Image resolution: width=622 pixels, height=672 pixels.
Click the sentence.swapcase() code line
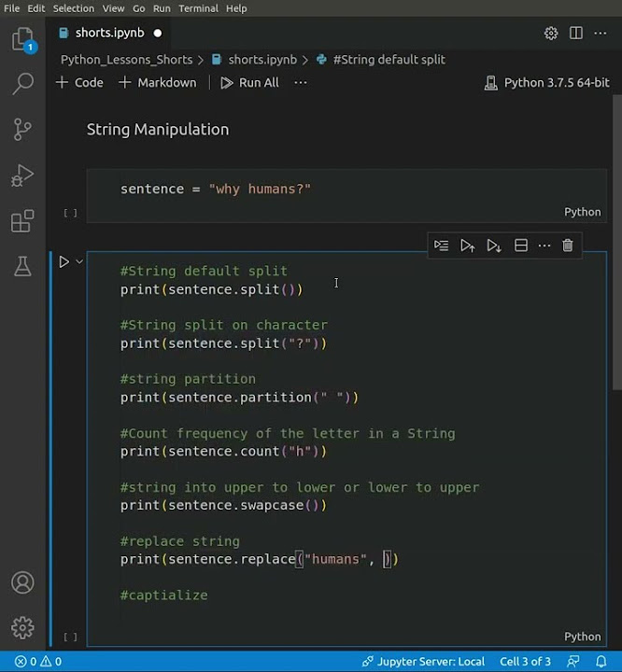click(223, 505)
